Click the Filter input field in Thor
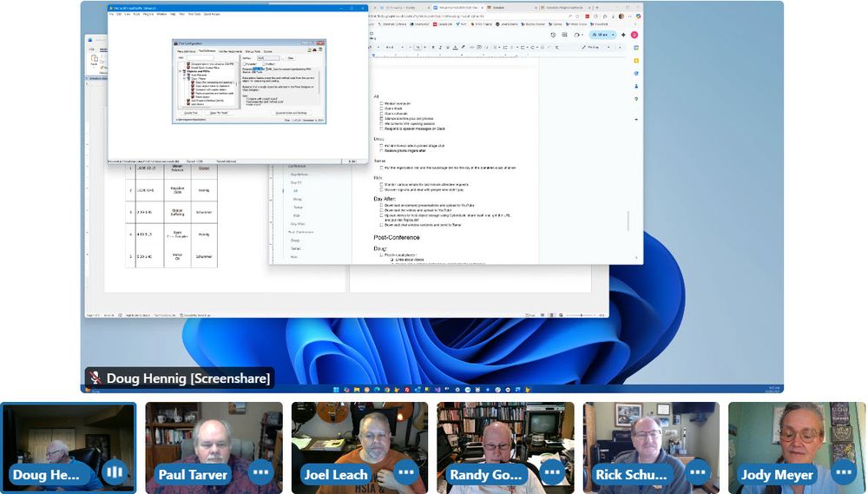The height and width of the screenshot is (494, 868). tap(200, 58)
